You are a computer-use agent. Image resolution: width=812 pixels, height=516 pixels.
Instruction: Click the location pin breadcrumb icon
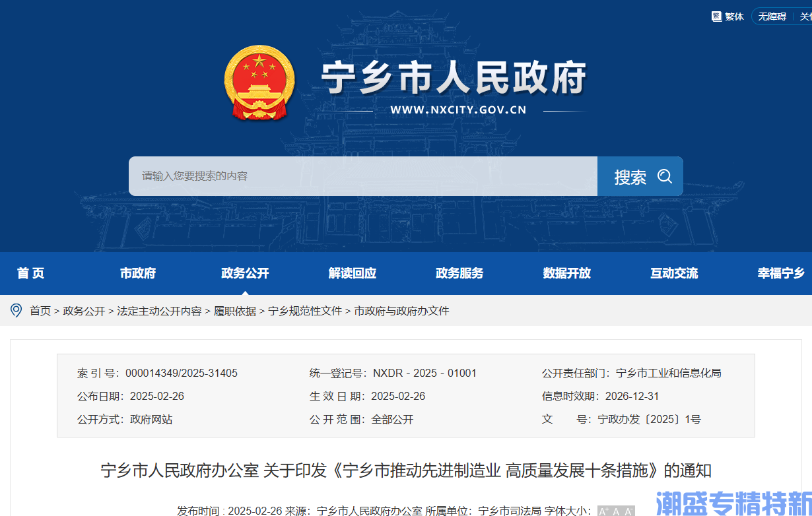16,310
